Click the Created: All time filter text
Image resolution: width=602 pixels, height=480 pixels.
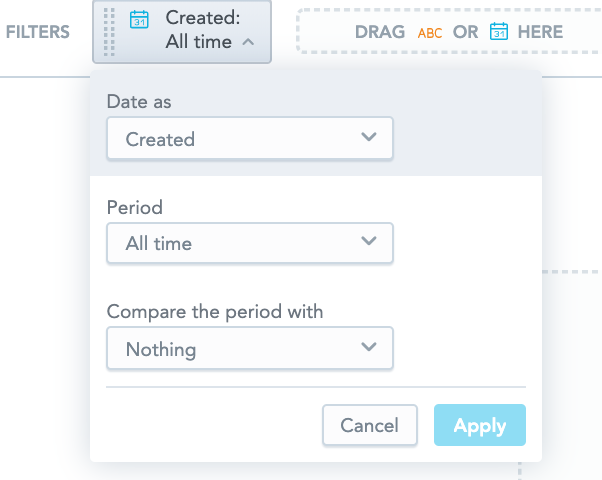[198, 30]
